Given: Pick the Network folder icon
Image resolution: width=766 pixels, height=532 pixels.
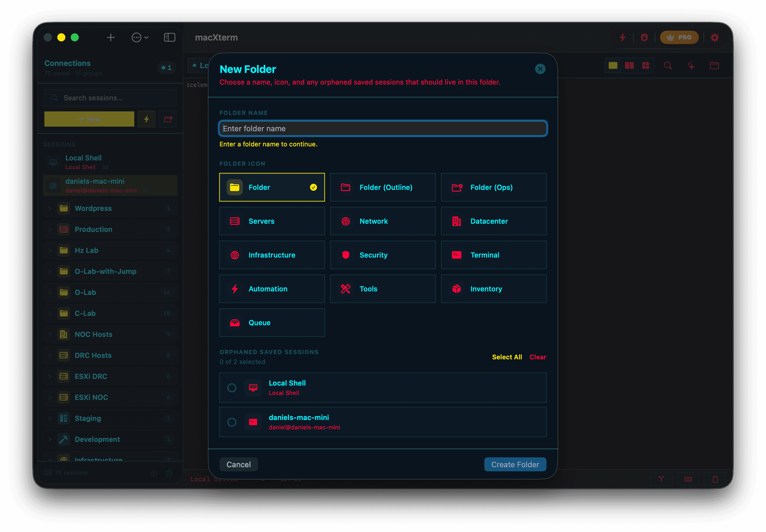Looking at the screenshot, I should click(383, 221).
